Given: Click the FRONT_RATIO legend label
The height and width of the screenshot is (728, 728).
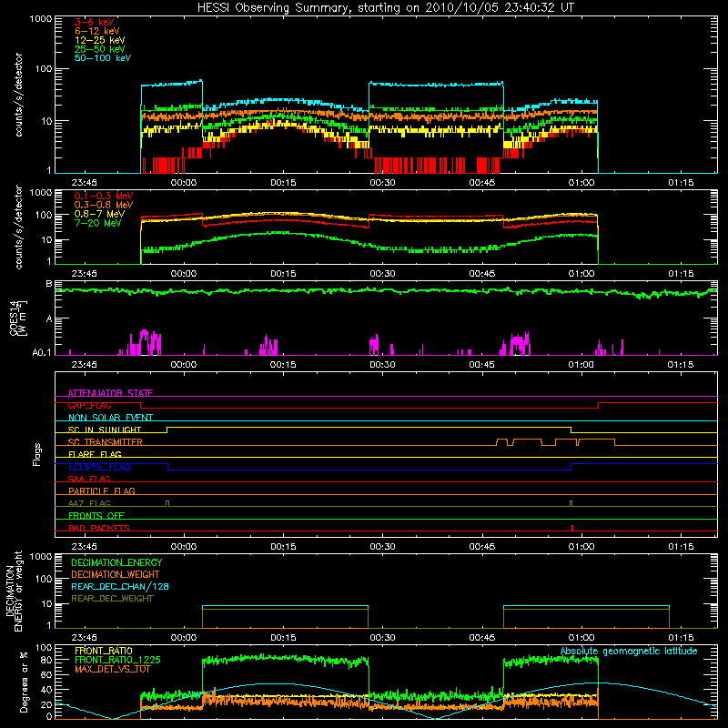Looking at the screenshot, I should [104, 651].
